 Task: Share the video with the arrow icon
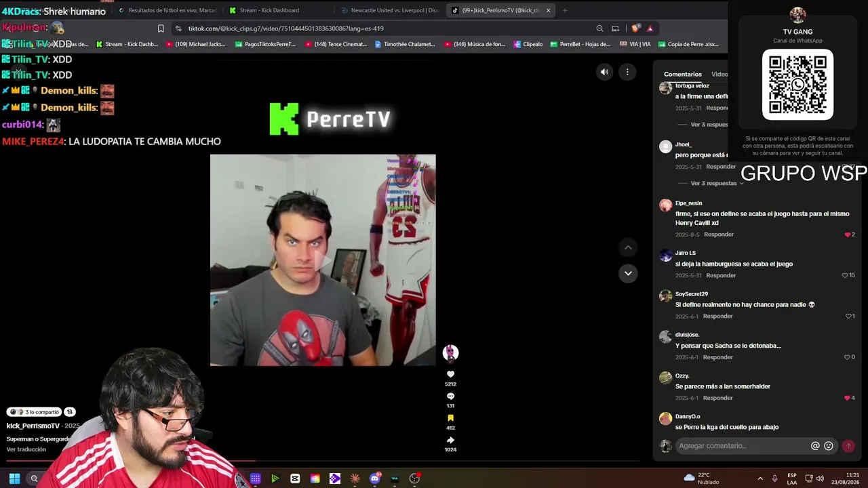(x=450, y=440)
